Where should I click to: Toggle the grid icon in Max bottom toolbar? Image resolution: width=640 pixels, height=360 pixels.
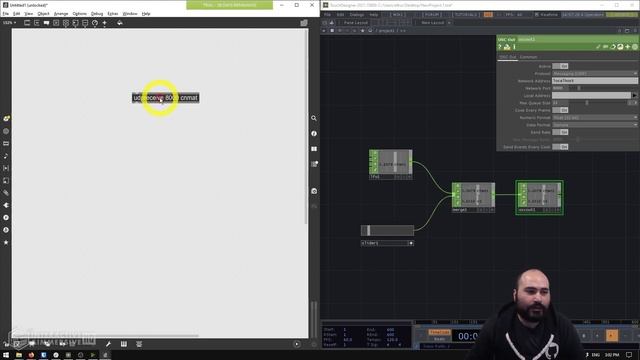[x=124, y=344]
